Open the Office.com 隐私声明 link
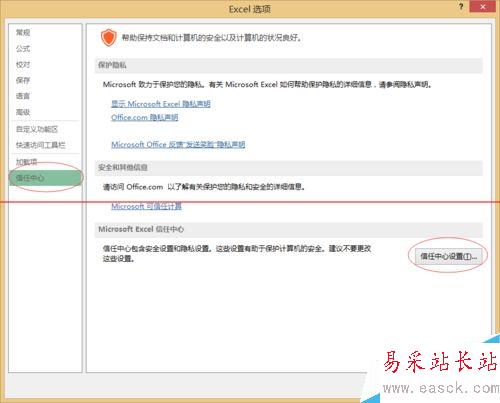500x403 pixels. point(145,117)
